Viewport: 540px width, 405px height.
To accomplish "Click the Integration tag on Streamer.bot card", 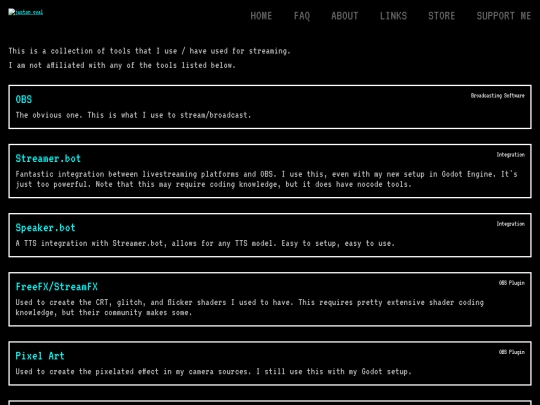I will click(x=511, y=155).
